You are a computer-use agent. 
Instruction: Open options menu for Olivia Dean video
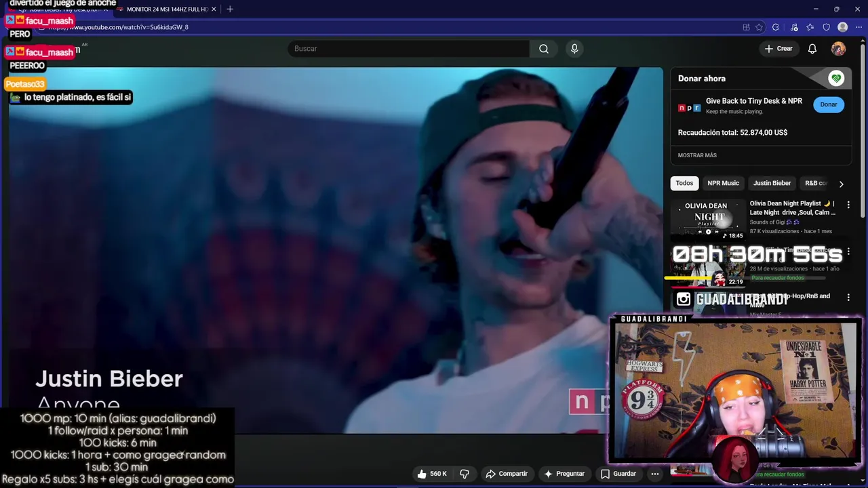click(848, 205)
